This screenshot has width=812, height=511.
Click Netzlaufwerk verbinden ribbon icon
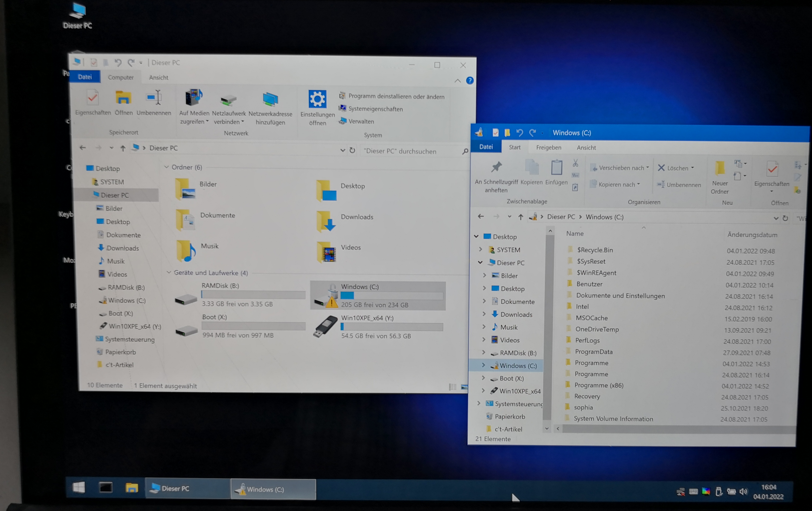228,100
